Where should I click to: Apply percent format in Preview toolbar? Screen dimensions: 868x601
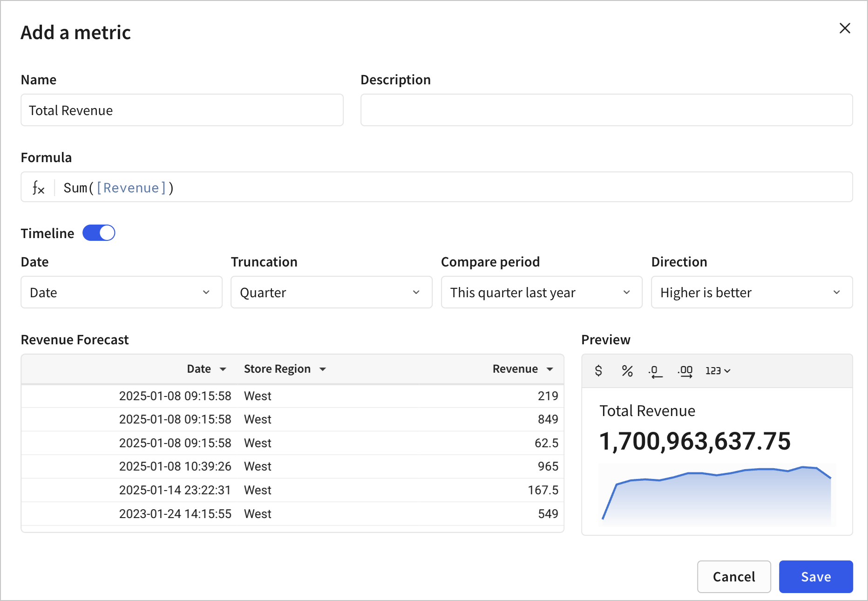[x=627, y=371]
